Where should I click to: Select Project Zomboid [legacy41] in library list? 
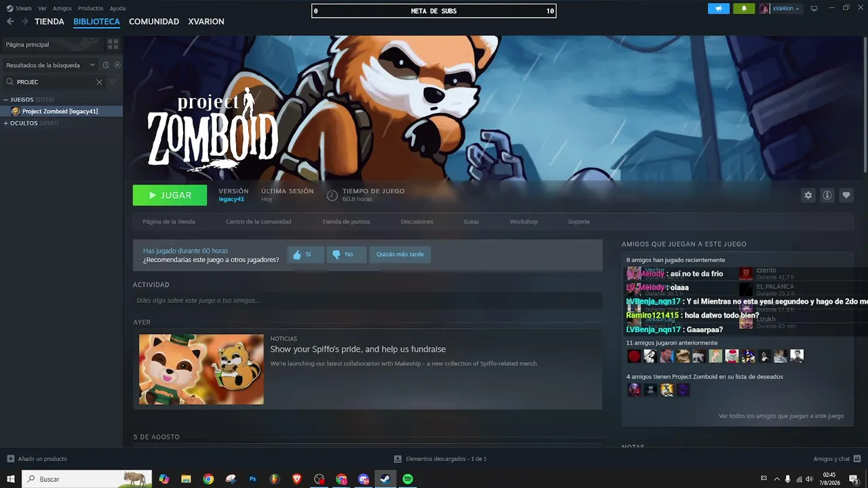[61, 111]
